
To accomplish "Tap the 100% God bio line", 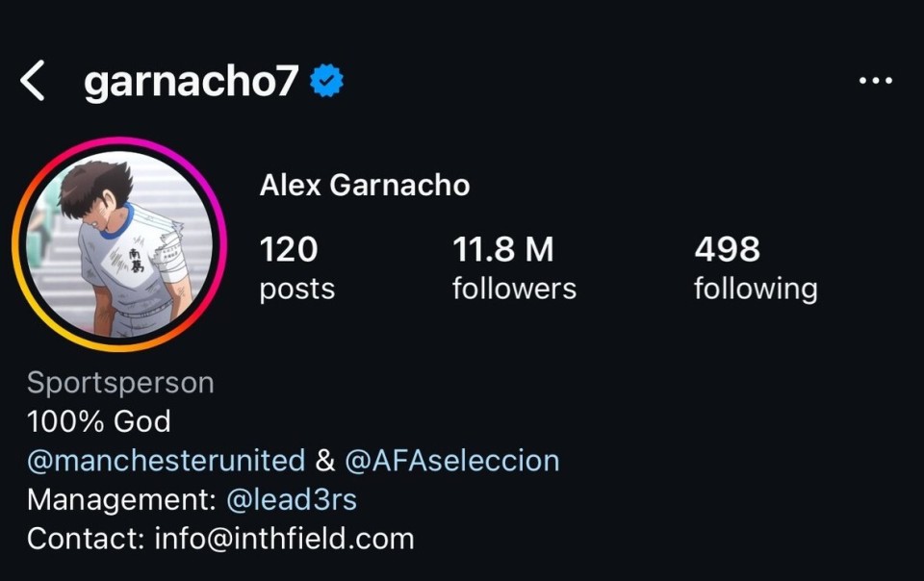I will pos(99,421).
